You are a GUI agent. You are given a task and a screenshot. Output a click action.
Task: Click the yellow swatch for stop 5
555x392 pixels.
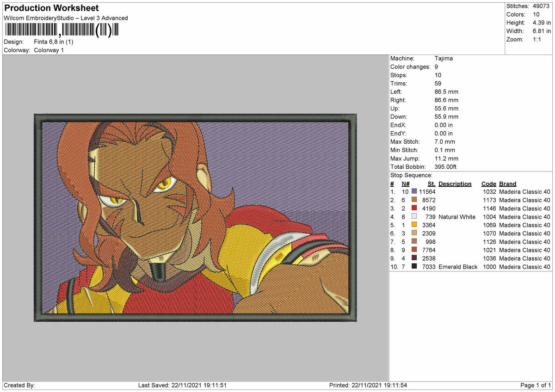pyautogui.click(x=414, y=225)
